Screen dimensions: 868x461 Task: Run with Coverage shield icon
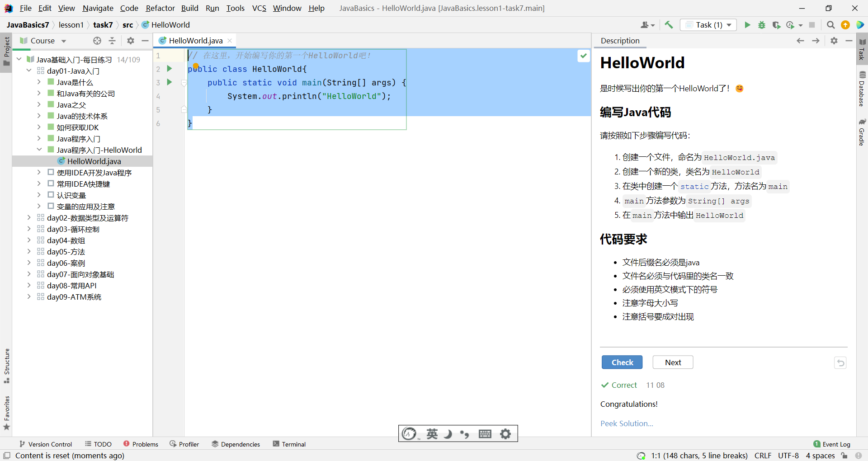(x=776, y=25)
